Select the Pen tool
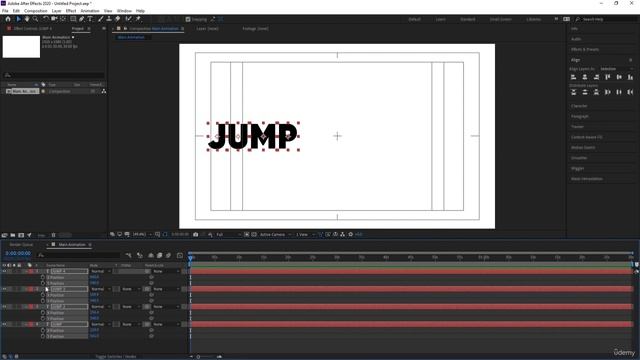The height and width of the screenshot is (360, 640). [x=82, y=19]
